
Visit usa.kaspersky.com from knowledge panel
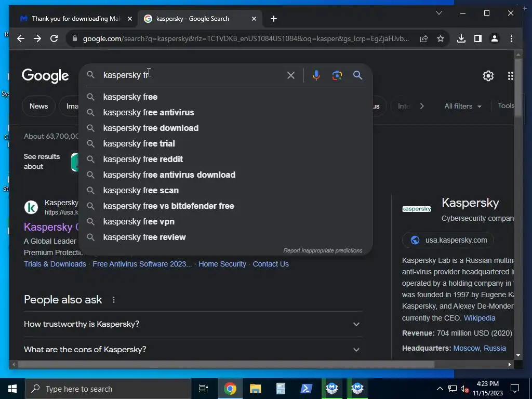(x=448, y=240)
